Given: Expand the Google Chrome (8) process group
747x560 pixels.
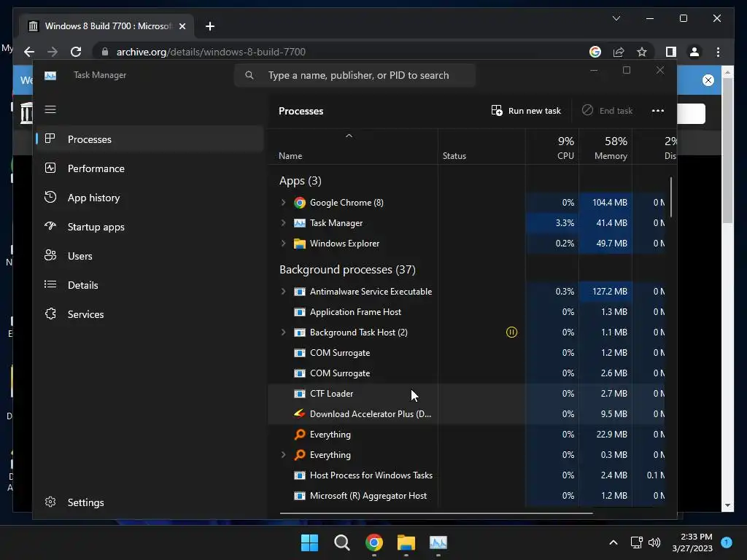Looking at the screenshot, I should point(284,203).
